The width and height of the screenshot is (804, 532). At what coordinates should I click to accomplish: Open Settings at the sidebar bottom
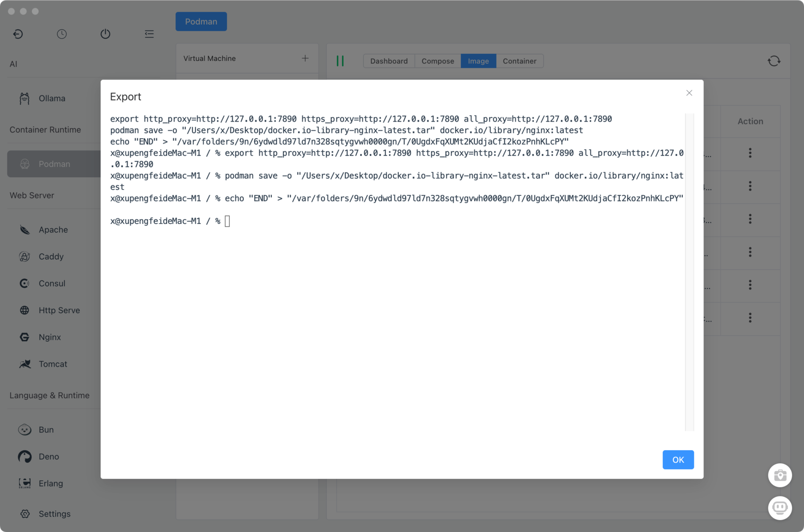[x=54, y=514]
